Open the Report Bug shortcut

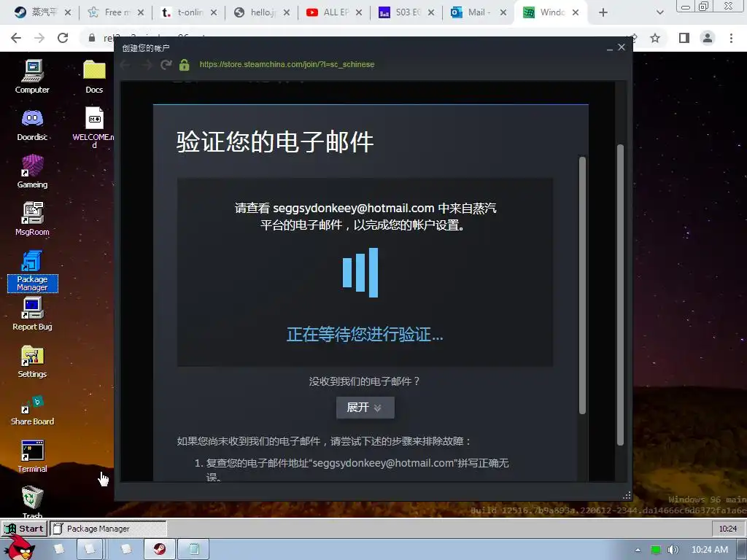[x=32, y=314]
